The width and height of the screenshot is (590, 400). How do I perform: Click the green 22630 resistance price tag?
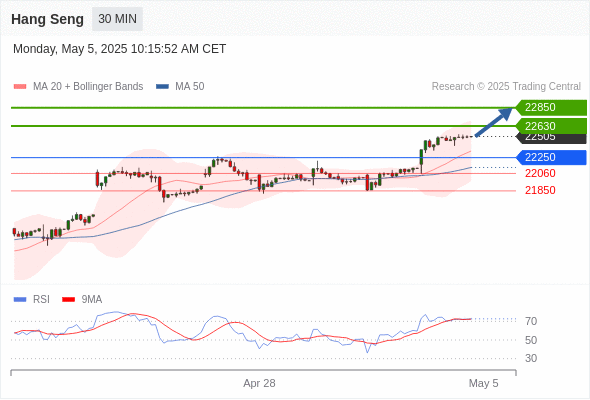551,126
